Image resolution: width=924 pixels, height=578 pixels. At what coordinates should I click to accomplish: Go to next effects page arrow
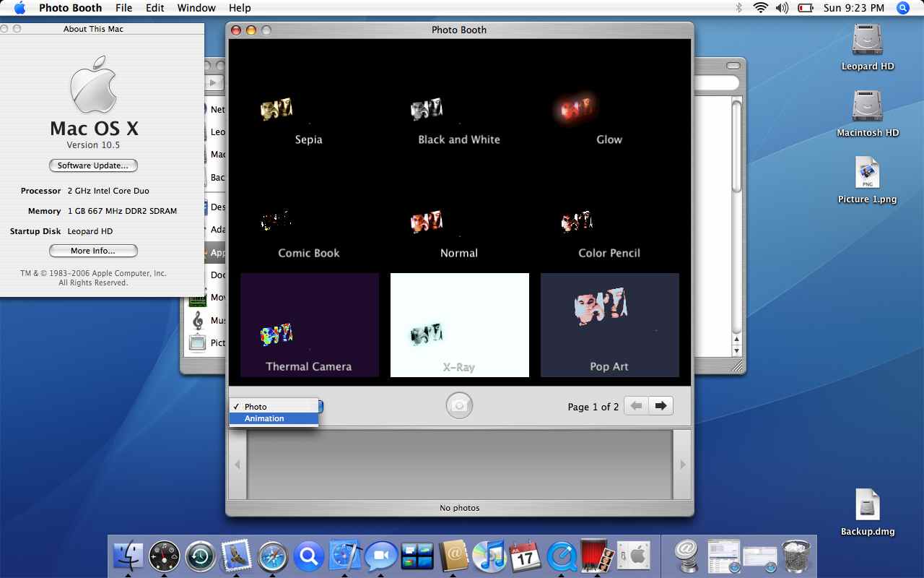pos(661,406)
